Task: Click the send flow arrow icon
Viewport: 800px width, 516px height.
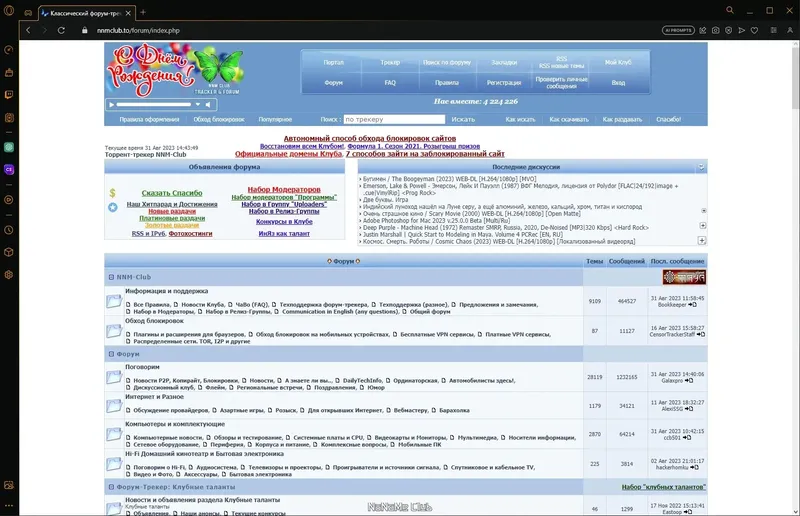Action: 741,30
